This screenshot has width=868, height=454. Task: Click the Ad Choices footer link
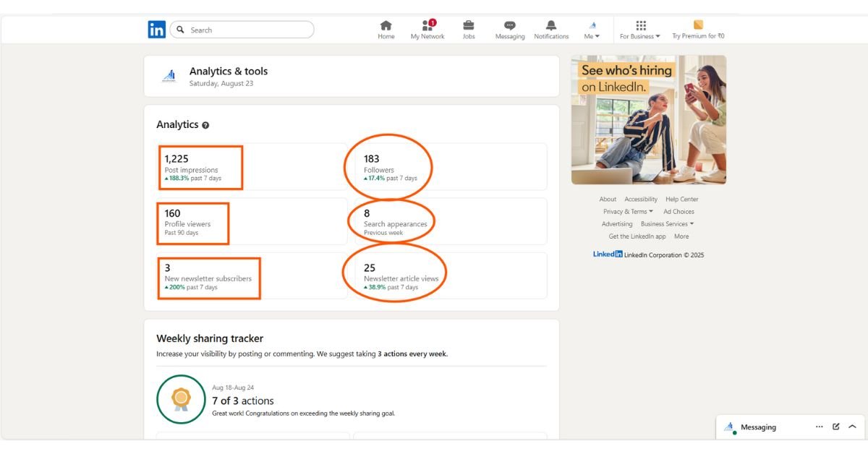[x=678, y=212]
